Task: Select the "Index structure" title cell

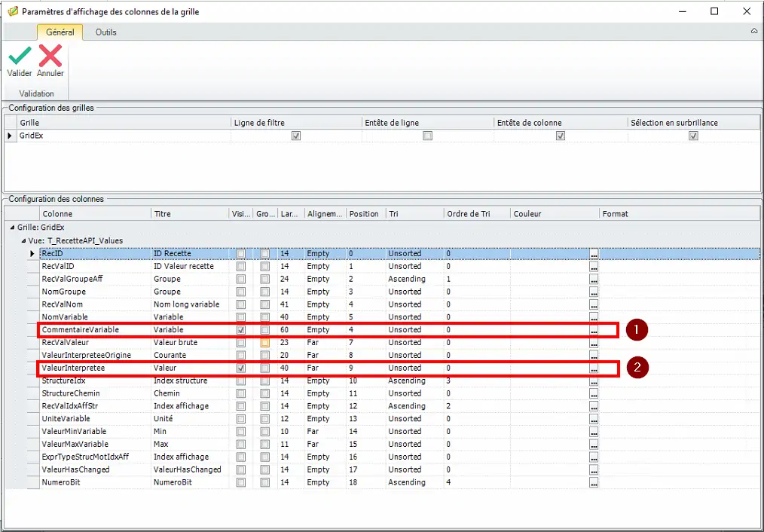Action: (x=190, y=381)
